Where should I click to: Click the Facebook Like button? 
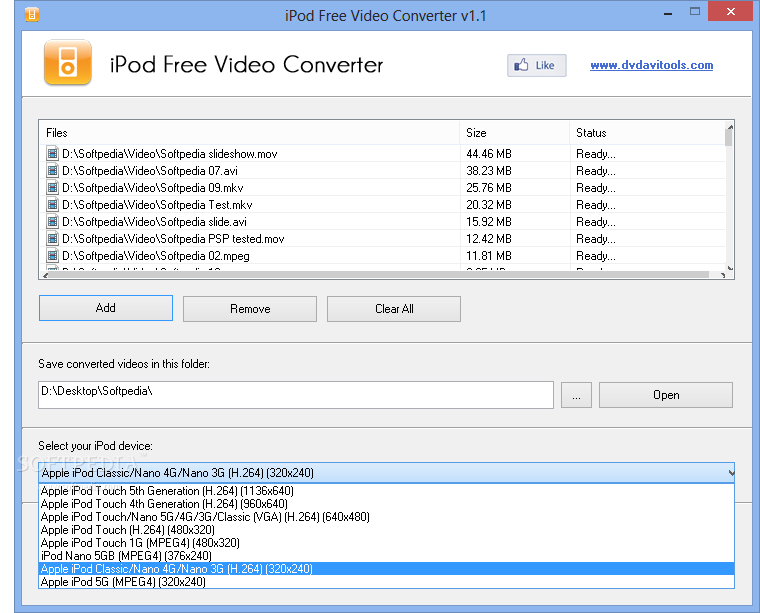(537, 65)
